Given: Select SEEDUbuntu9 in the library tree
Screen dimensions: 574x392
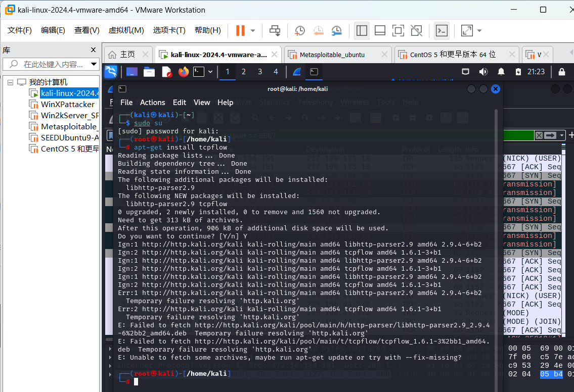Looking at the screenshot, I should (x=70, y=138).
